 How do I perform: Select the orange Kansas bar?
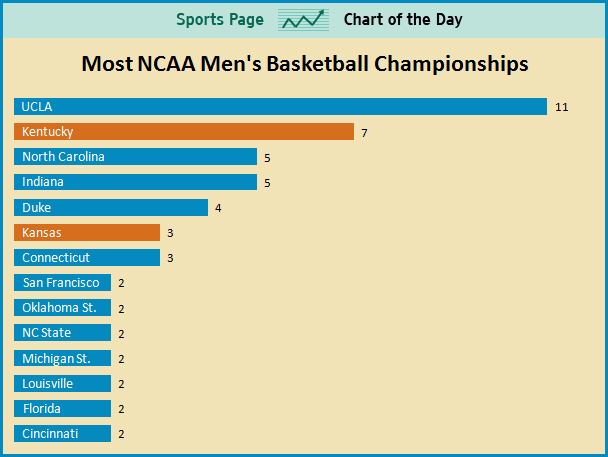(87, 233)
